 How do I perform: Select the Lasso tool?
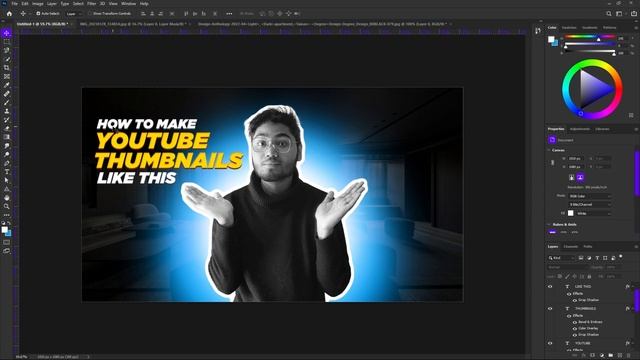click(x=7, y=50)
